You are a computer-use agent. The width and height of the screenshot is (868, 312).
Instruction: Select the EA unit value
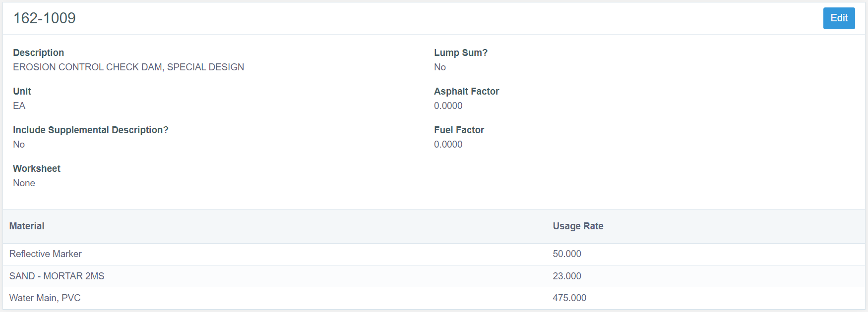[19, 105]
